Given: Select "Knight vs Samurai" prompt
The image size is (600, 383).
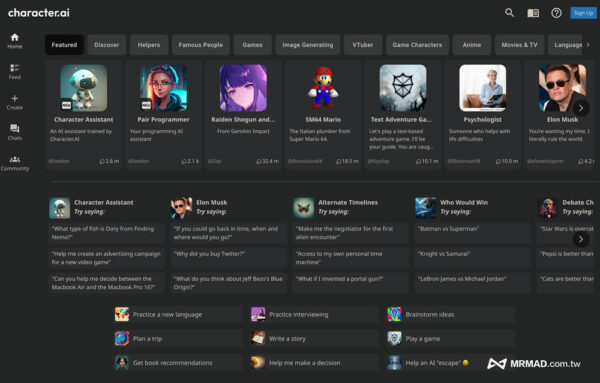Looking at the screenshot, I should [x=473, y=258].
